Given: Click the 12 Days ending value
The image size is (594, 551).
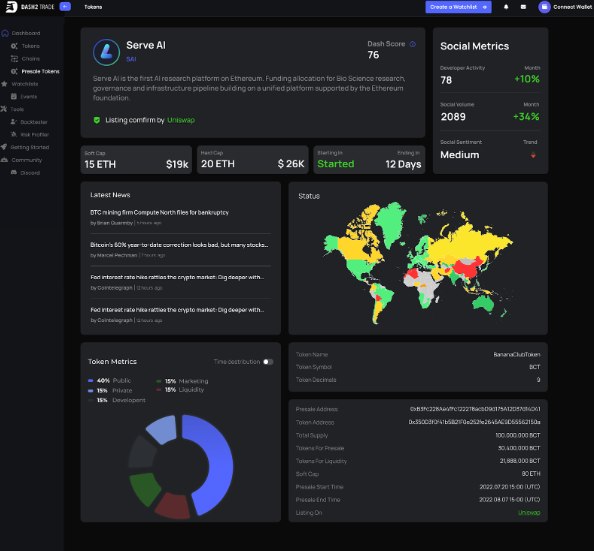Looking at the screenshot, I should [403, 164].
